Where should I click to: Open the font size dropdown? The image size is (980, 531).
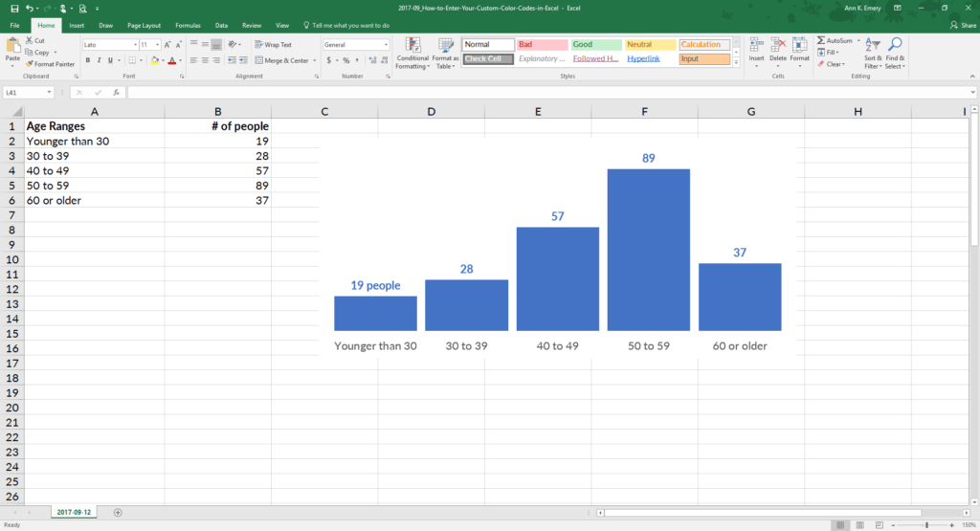pyautogui.click(x=157, y=45)
